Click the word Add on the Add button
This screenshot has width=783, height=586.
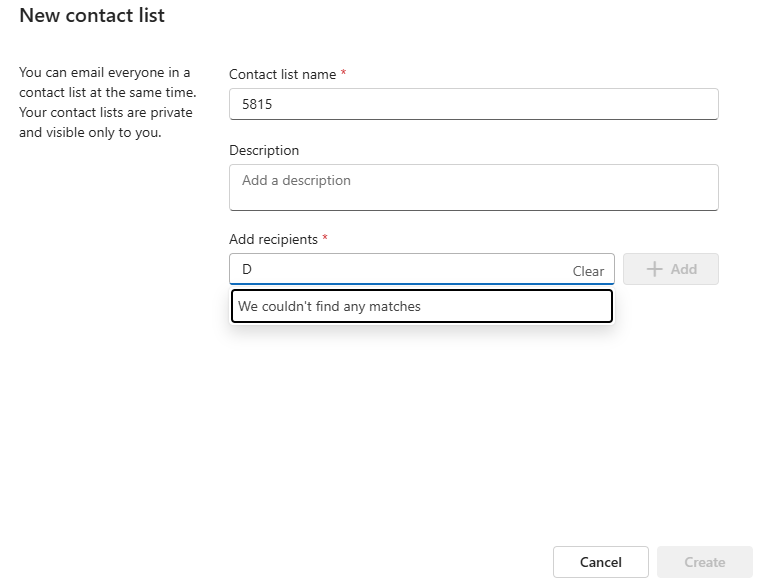point(684,269)
